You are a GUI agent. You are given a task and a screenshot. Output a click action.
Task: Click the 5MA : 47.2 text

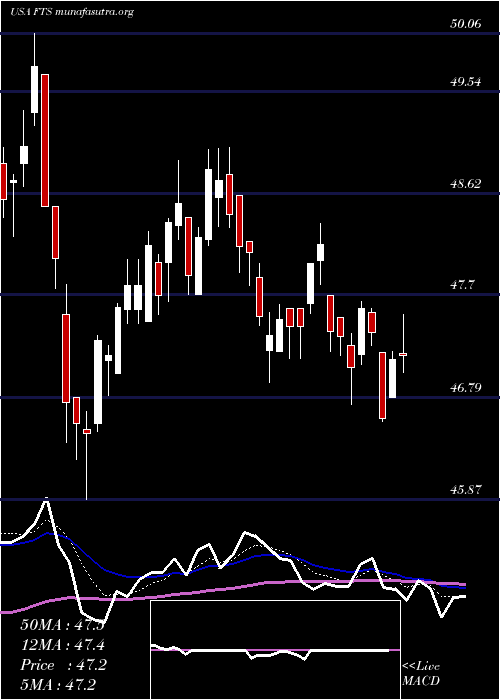(x=58, y=685)
